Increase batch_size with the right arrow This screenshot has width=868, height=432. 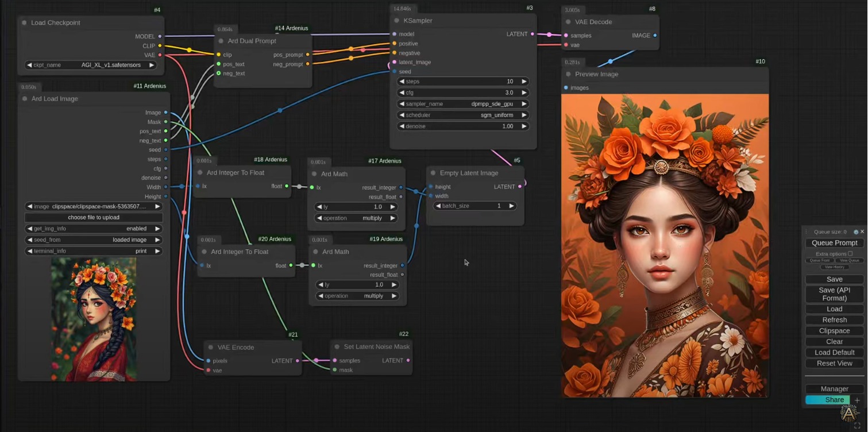point(511,206)
